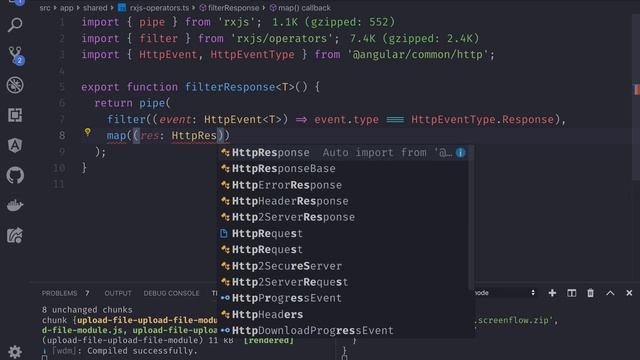
Task: Close the bottom panel
Action: click(x=629, y=293)
